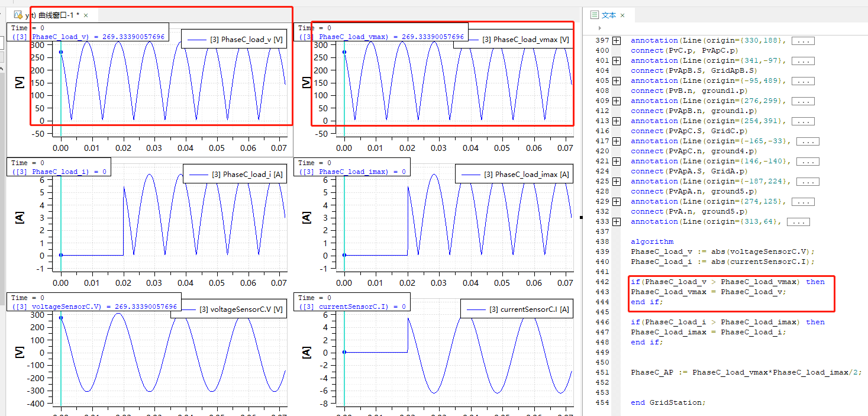Click line number 451 in the gutter
The height and width of the screenshot is (416, 868).
(x=602, y=372)
